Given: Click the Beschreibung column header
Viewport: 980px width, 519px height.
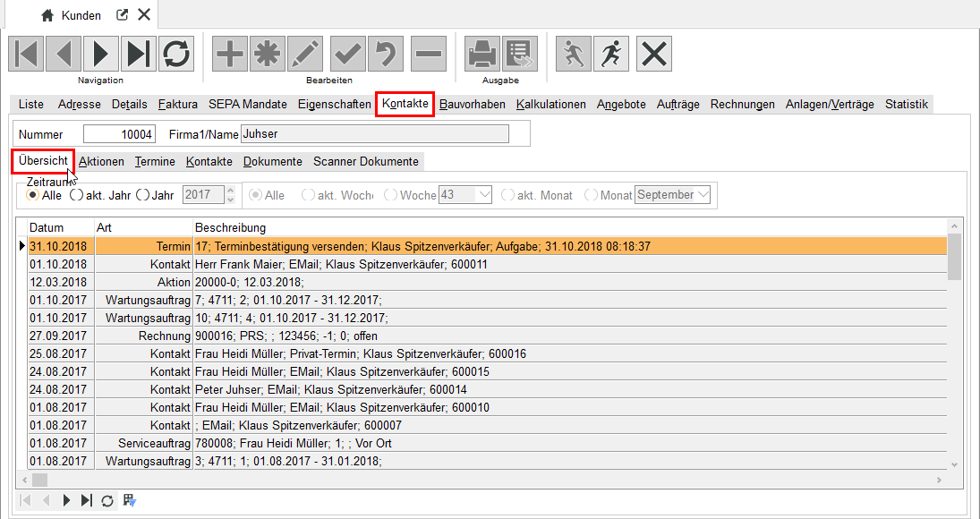Looking at the screenshot, I should point(230,227).
